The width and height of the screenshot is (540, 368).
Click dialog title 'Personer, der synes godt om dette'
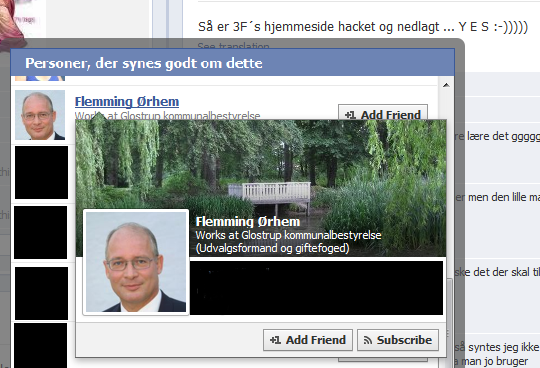coord(144,63)
